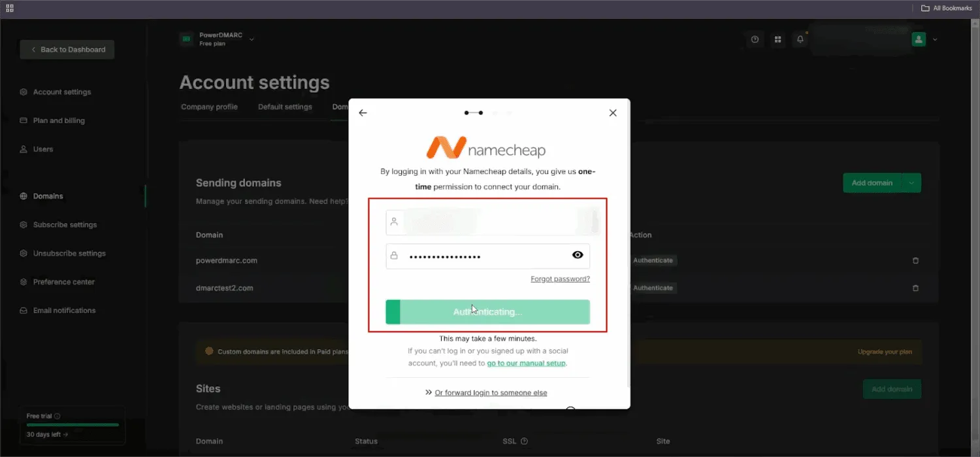
Task: Switch to the Company profile tab
Action: (x=209, y=107)
